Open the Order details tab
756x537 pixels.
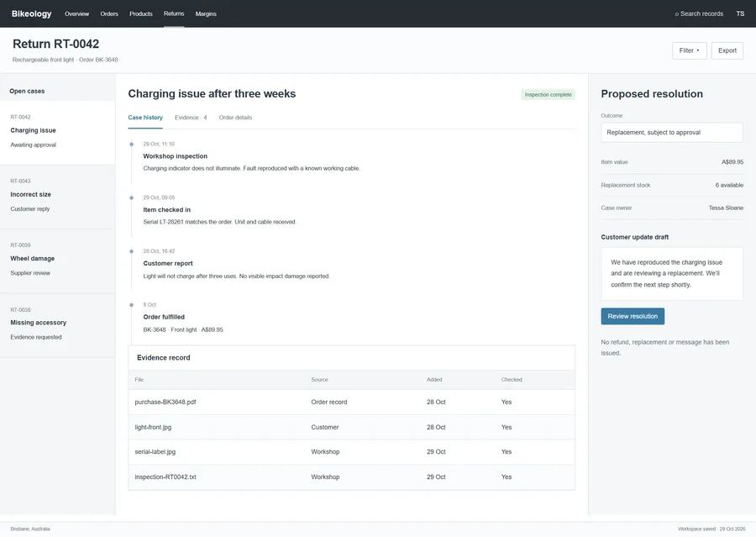(x=235, y=118)
